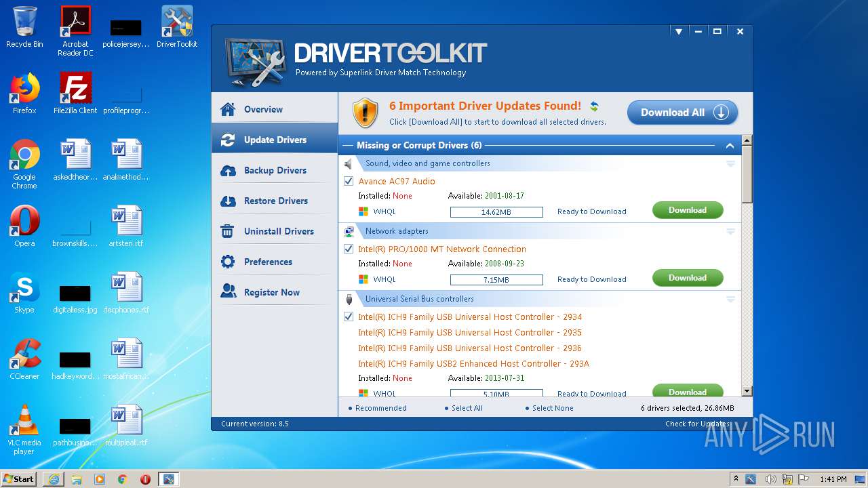Open VLC media player shortcut
Screen dimensions: 868x488
click(24, 430)
